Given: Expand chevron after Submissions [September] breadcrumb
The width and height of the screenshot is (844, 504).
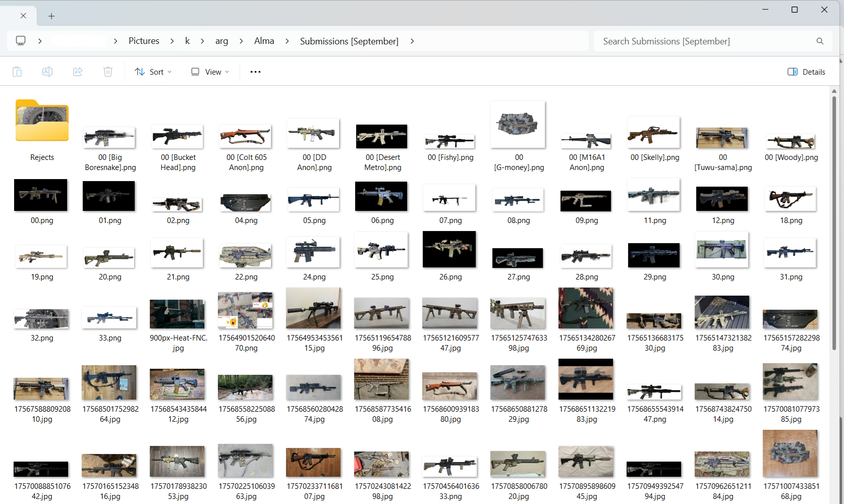Looking at the screenshot, I should pos(412,41).
